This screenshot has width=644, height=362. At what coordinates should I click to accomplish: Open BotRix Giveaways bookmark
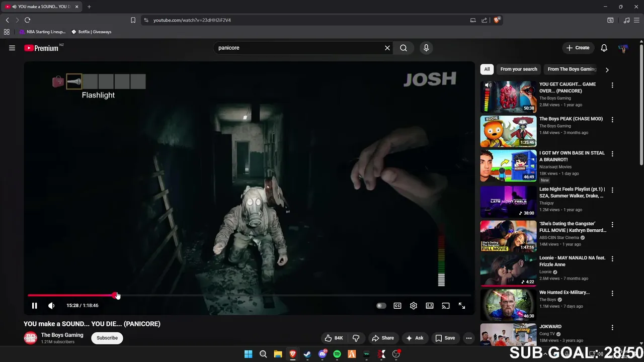click(91, 32)
